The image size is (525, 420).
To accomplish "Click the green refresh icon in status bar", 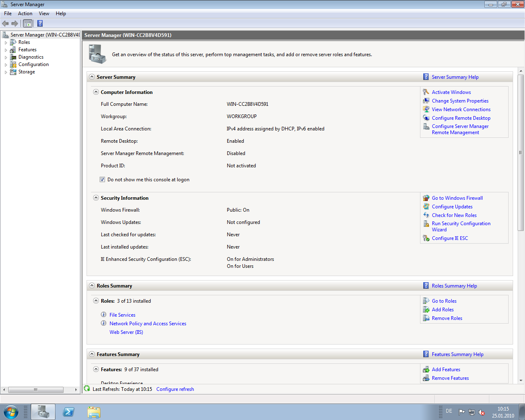I will point(87,388).
